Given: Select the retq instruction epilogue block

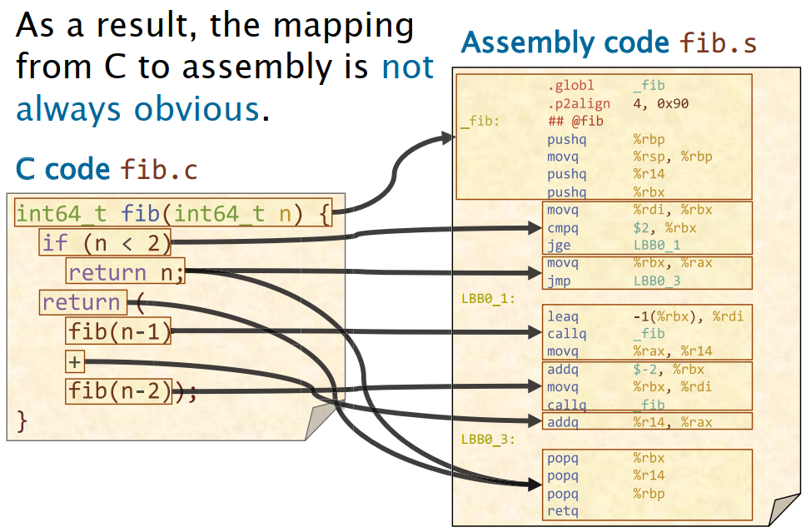Looking at the screenshot, I should [604, 483].
